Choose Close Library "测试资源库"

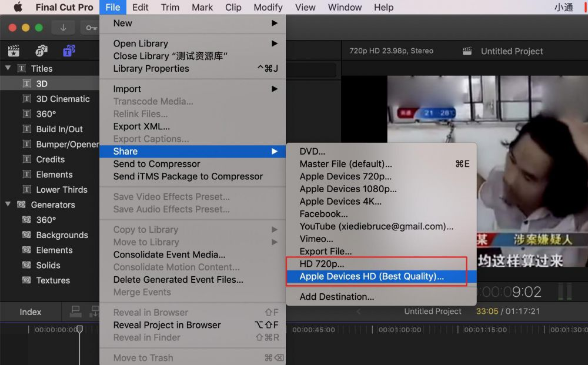pyautogui.click(x=192, y=56)
